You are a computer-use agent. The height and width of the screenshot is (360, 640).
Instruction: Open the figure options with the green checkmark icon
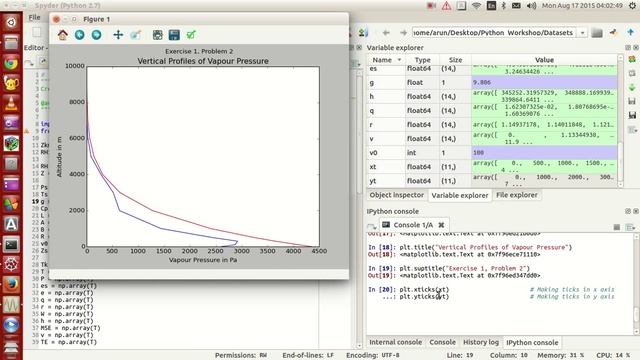[x=191, y=35]
